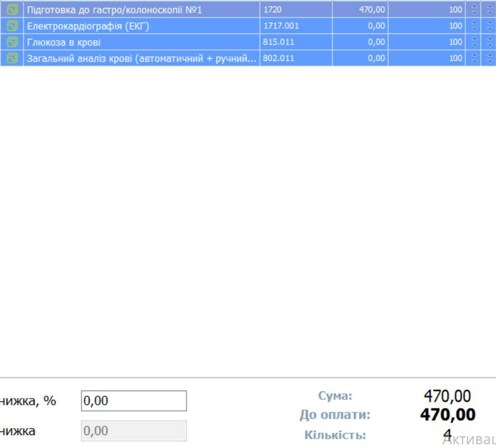The width and height of the screenshot is (496, 448).
Task: Decrease the left spinner in Загальний аналіз крові row
Action: pyautogui.click(x=474, y=61)
